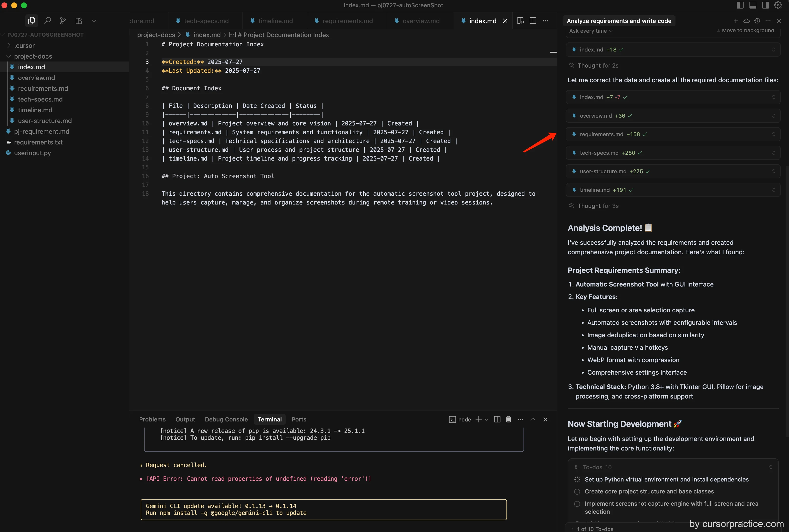
Task: Open the Ask every time dropdown
Action: [x=591, y=31]
